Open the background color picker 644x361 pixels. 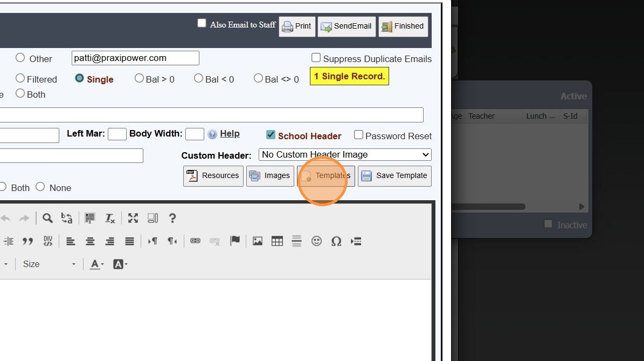pos(120,264)
